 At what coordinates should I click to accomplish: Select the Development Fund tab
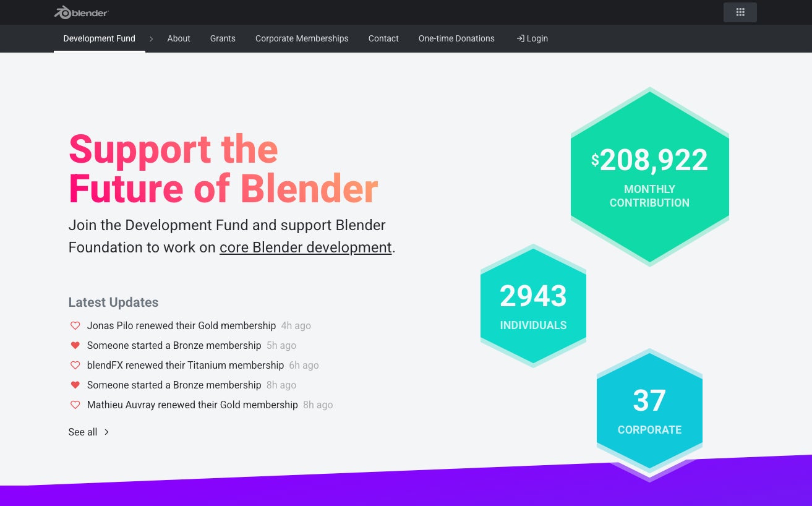click(99, 38)
